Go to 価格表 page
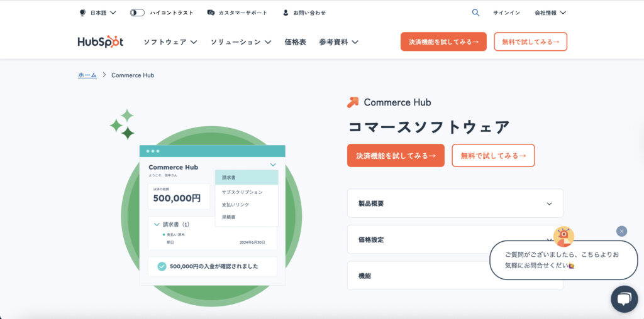 click(x=296, y=42)
